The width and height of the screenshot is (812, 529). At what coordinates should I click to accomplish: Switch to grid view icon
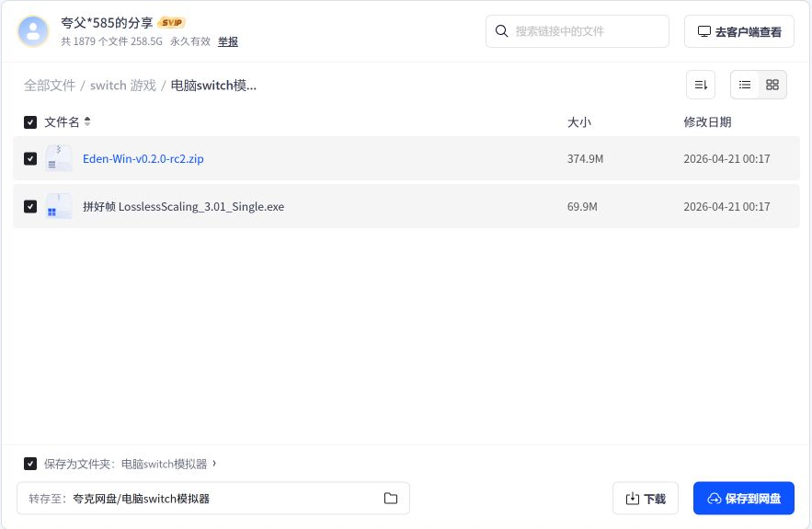tap(772, 85)
